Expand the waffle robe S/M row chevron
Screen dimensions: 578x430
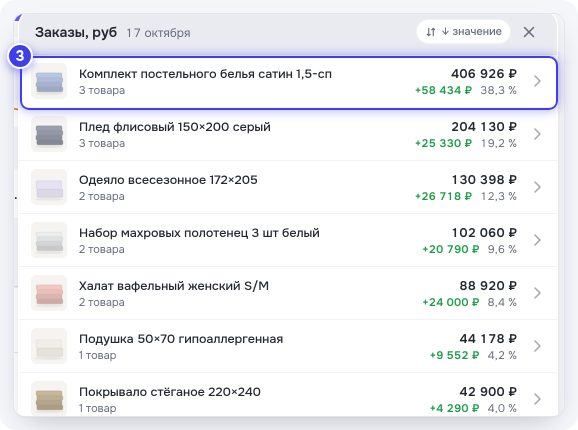point(537,293)
